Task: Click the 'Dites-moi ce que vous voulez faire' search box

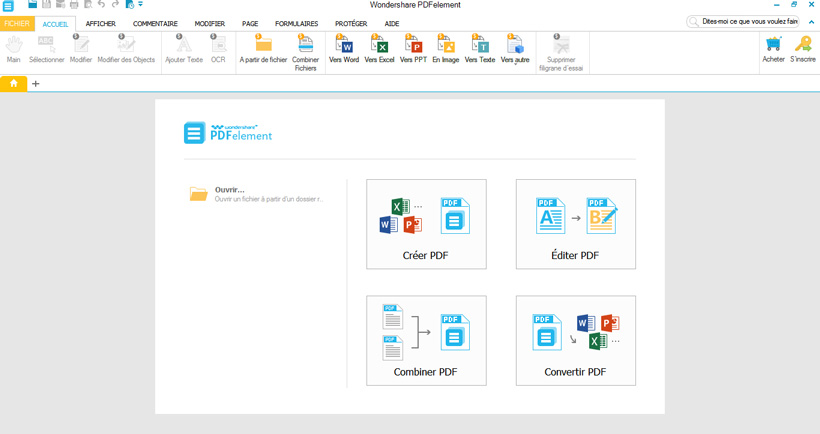Action: point(743,21)
